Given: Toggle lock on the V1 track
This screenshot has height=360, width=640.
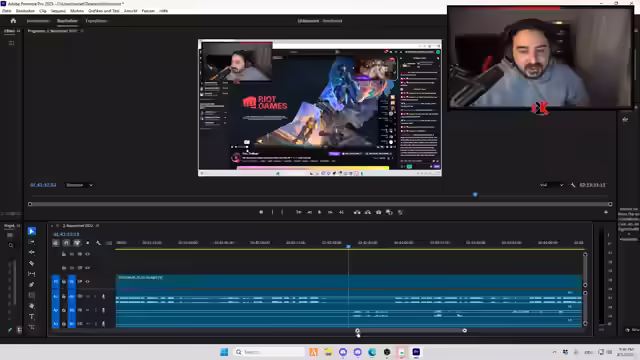Looking at the screenshot, I should (64, 281).
